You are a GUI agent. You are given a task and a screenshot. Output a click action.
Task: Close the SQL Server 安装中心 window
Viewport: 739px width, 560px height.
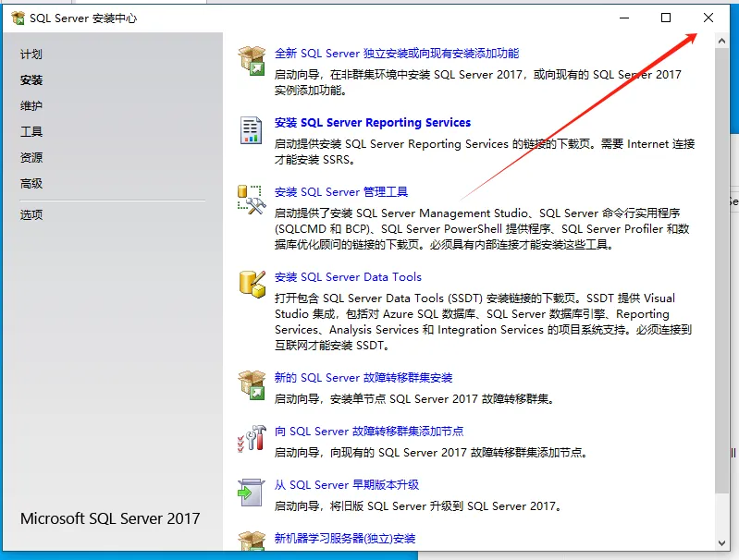coord(708,18)
